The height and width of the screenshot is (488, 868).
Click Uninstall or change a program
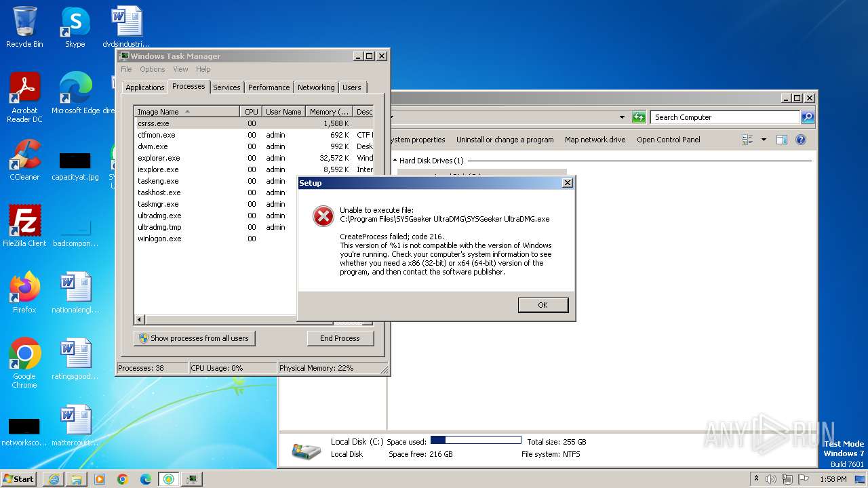click(x=505, y=140)
